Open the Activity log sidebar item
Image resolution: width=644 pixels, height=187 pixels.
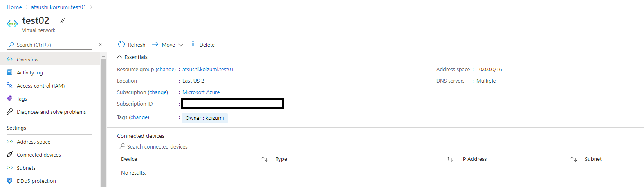pos(29,72)
